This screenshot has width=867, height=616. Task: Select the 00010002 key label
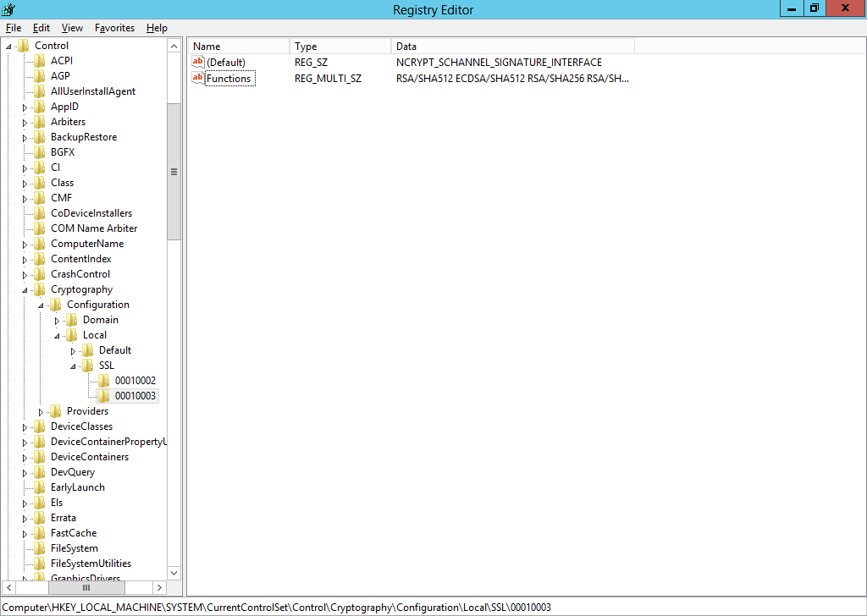click(135, 381)
